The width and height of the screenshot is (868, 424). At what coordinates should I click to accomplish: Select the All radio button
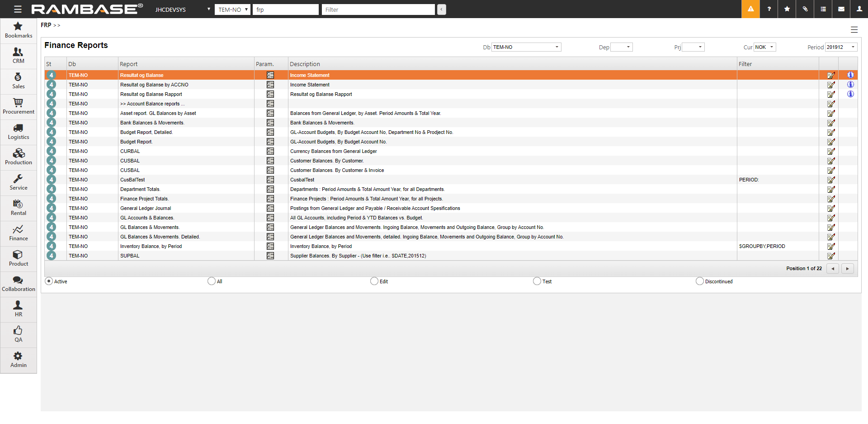pyautogui.click(x=212, y=281)
